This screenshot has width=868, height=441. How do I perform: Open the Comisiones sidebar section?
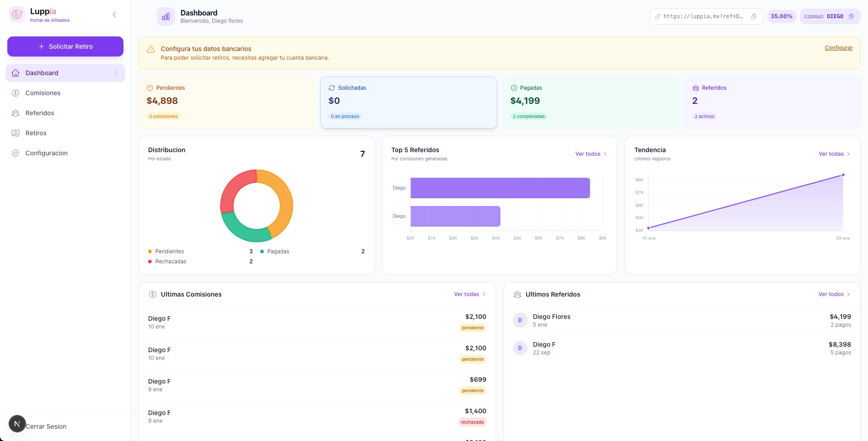click(43, 93)
